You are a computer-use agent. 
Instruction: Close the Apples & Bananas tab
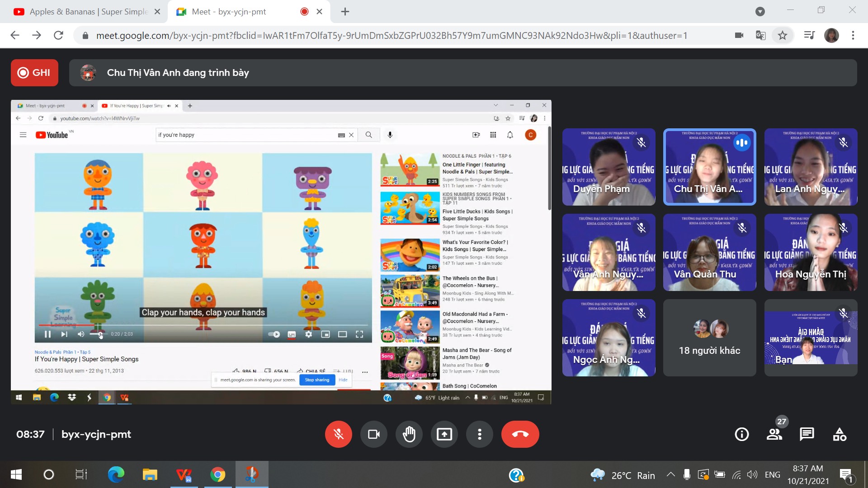157,12
